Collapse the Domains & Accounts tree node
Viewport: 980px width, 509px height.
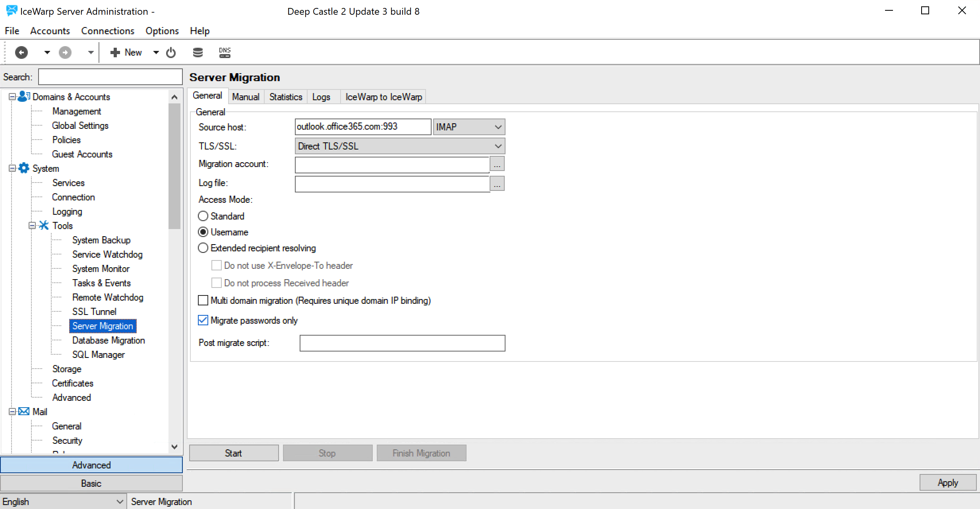[12, 97]
